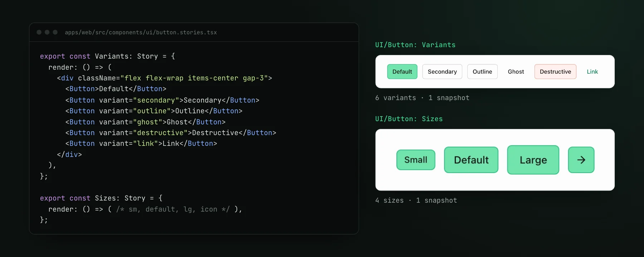Click the '6 variants · 1 snapshot' caption
This screenshot has width=644, height=257.
pos(422,98)
